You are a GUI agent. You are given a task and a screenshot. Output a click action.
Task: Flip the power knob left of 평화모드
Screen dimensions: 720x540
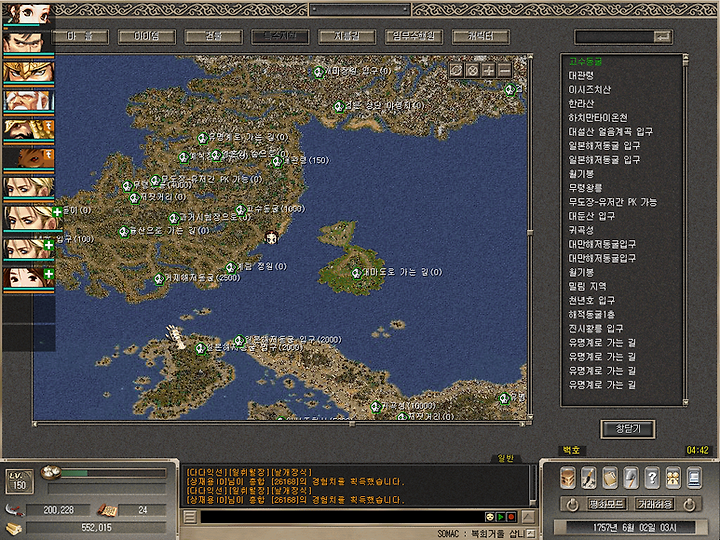572,505
